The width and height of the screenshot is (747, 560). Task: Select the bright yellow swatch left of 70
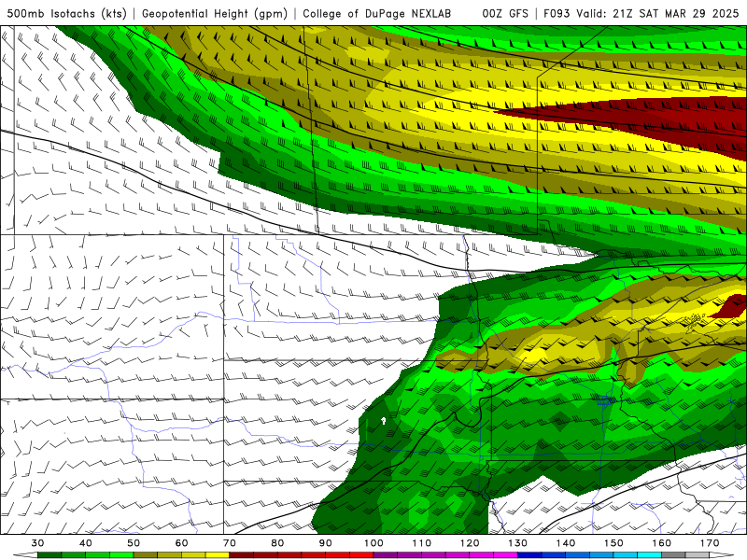pos(218,555)
